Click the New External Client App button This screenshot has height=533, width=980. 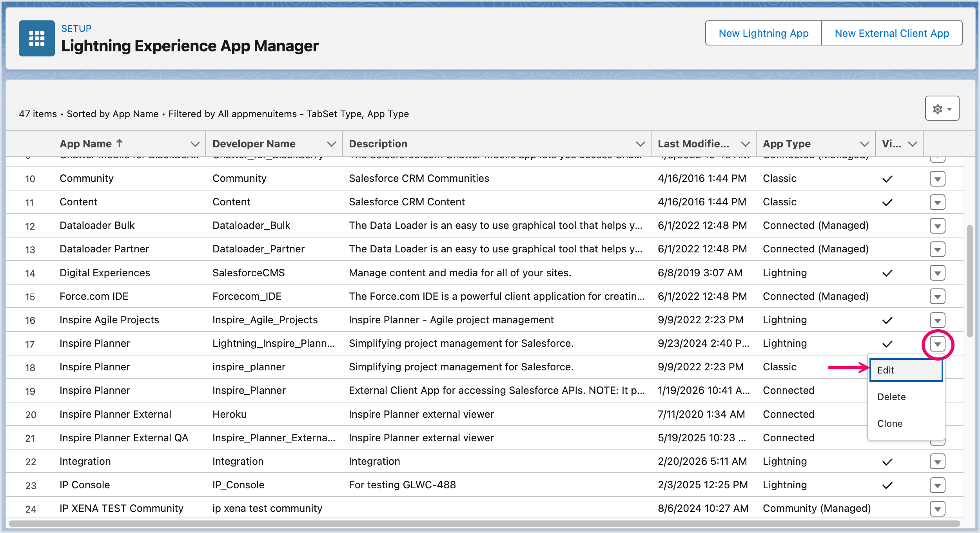click(x=892, y=33)
